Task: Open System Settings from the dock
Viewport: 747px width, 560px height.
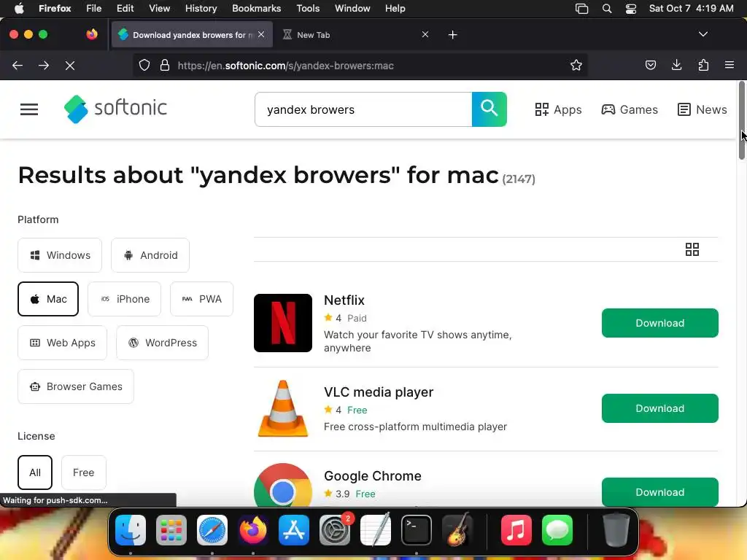Action: tap(335, 530)
